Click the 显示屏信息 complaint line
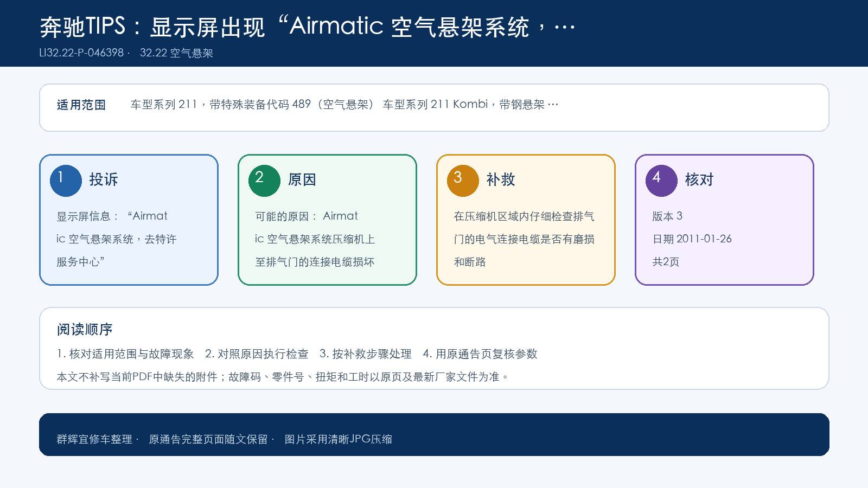The height and width of the screenshot is (488, 868). tap(112, 216)
